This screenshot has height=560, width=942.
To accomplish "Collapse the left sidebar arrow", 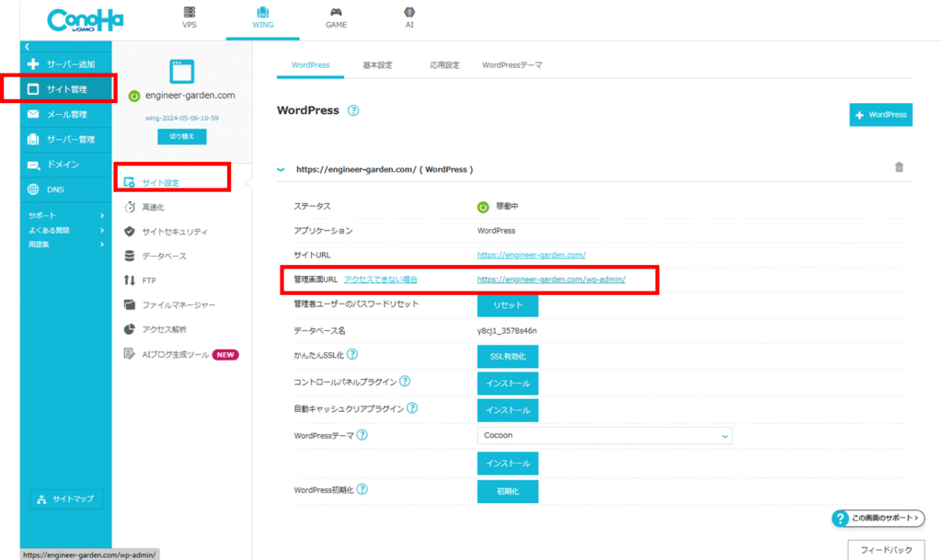I will click(x=27, y=46).
